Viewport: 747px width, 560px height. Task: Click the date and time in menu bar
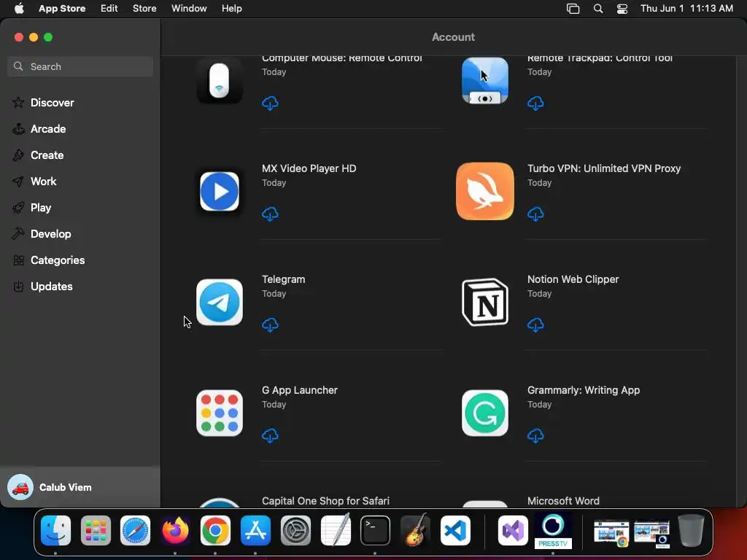pyautogui.click(x=686, y=8)
